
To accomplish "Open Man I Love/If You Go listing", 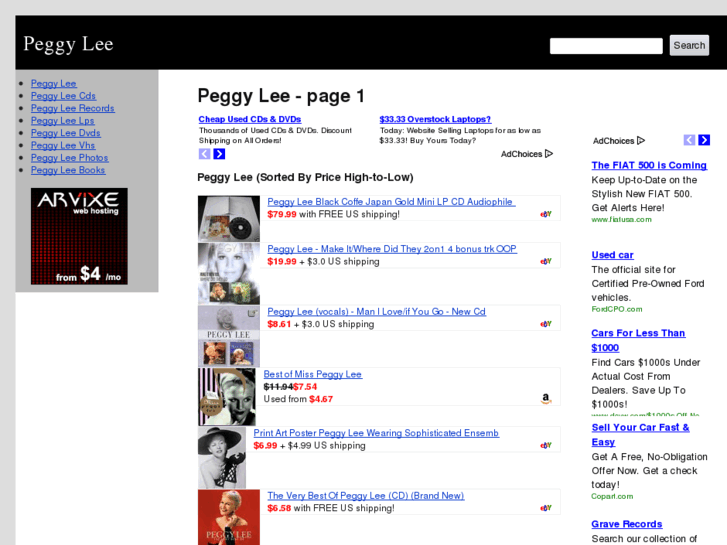I will (x=377, y=312).
